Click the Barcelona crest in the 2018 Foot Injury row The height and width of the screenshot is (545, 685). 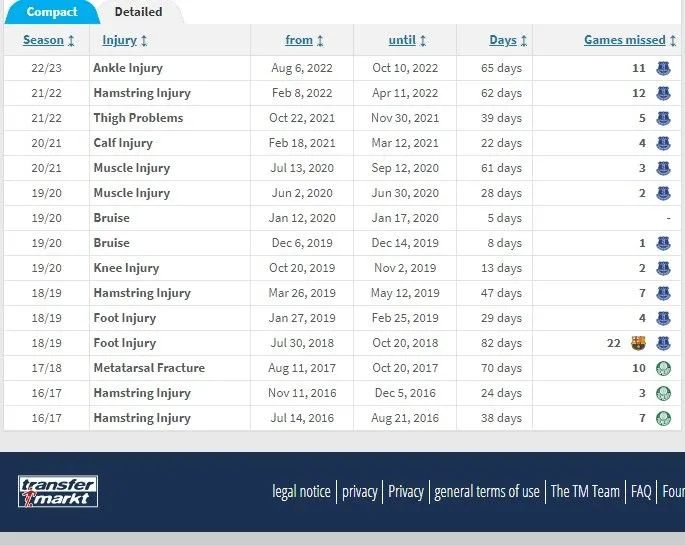(640, 344)
